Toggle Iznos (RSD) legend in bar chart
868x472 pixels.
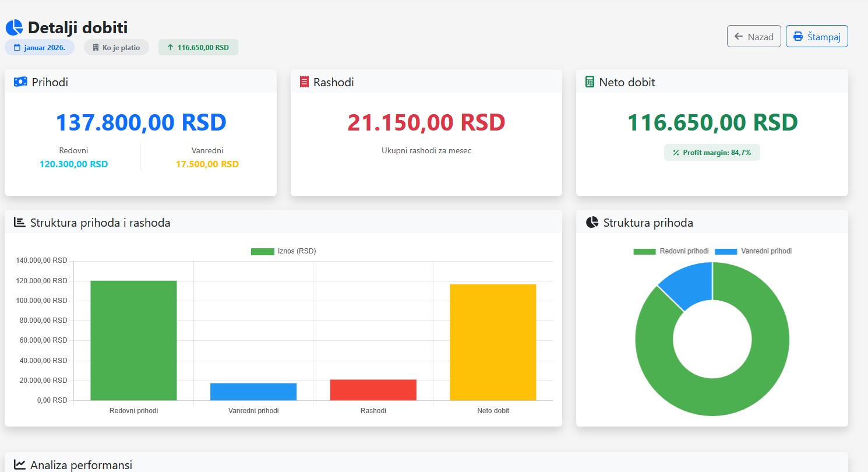pos(284,251)
